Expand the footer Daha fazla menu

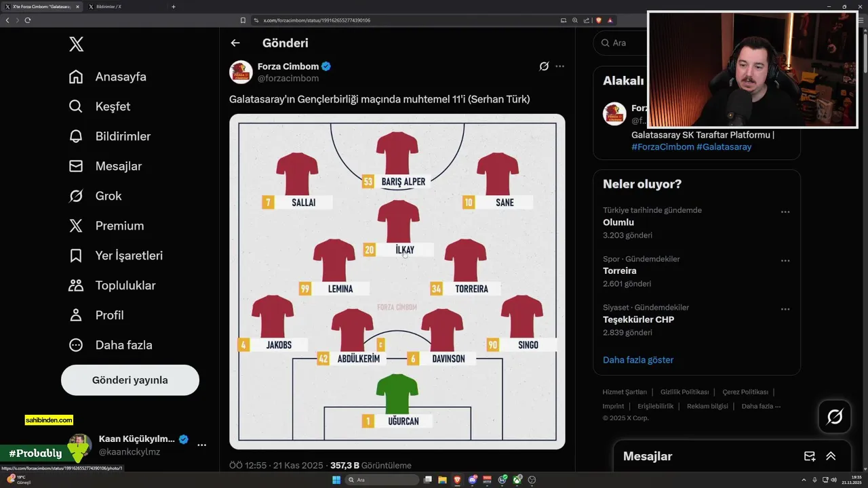click(x=761, y=406)
